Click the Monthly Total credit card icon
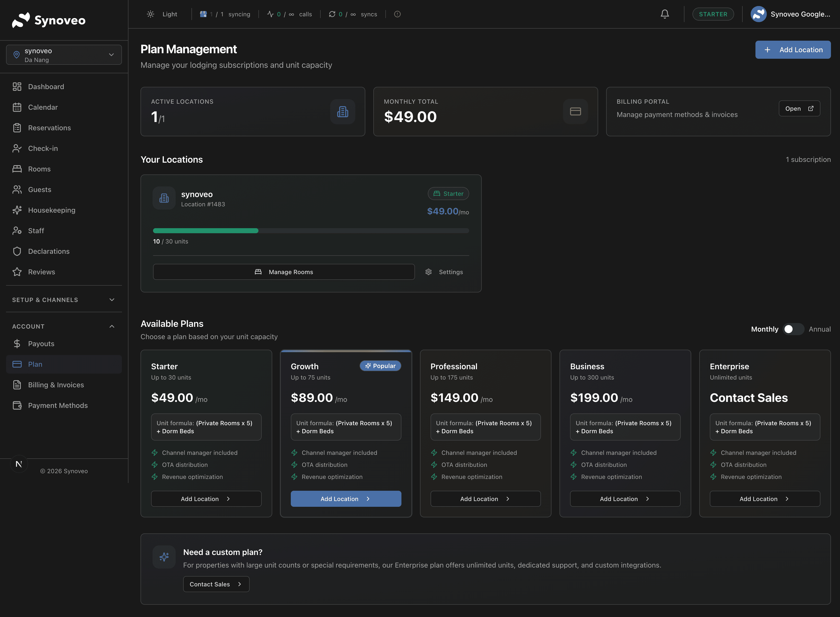This screenshot has width=840, height=617. (575, 112)
